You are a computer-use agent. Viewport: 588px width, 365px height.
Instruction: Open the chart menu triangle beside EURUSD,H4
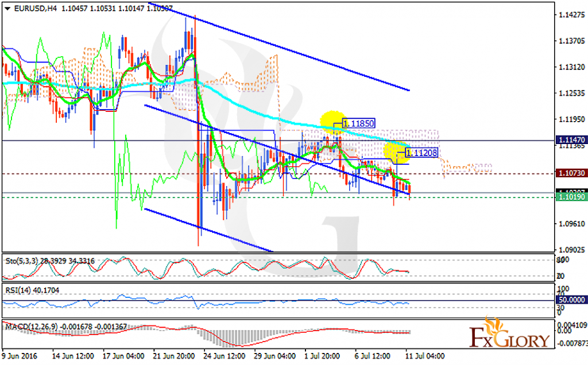click(x=7, y=9)
